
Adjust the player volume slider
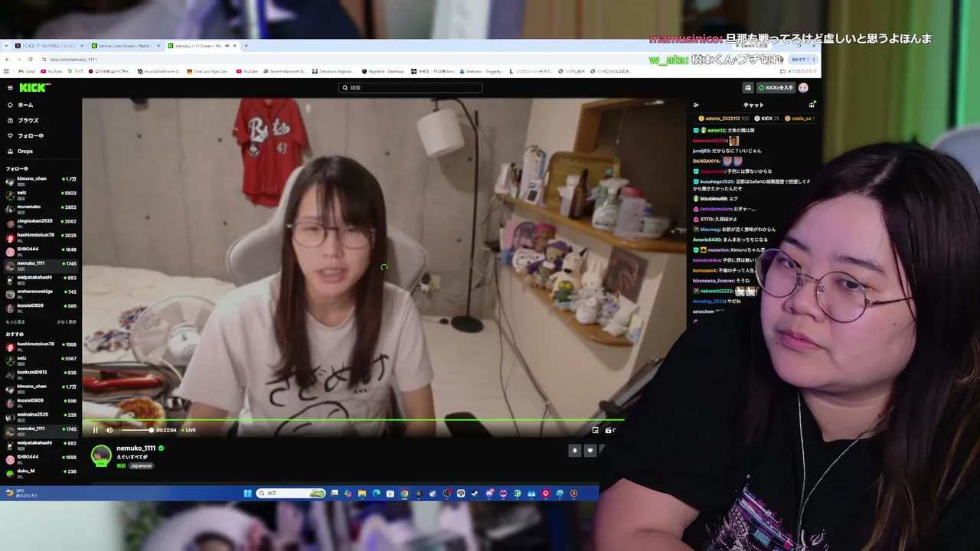pos(136,430)
